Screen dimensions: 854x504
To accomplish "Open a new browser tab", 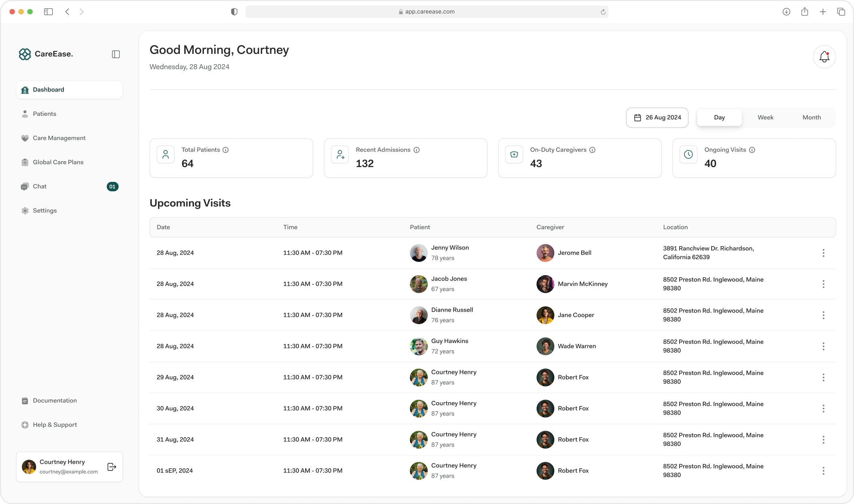I will 823,12.
